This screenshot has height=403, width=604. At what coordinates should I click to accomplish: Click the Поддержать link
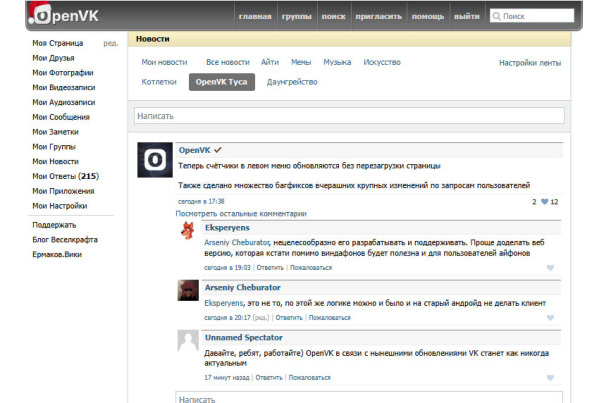tap(54, 225)
